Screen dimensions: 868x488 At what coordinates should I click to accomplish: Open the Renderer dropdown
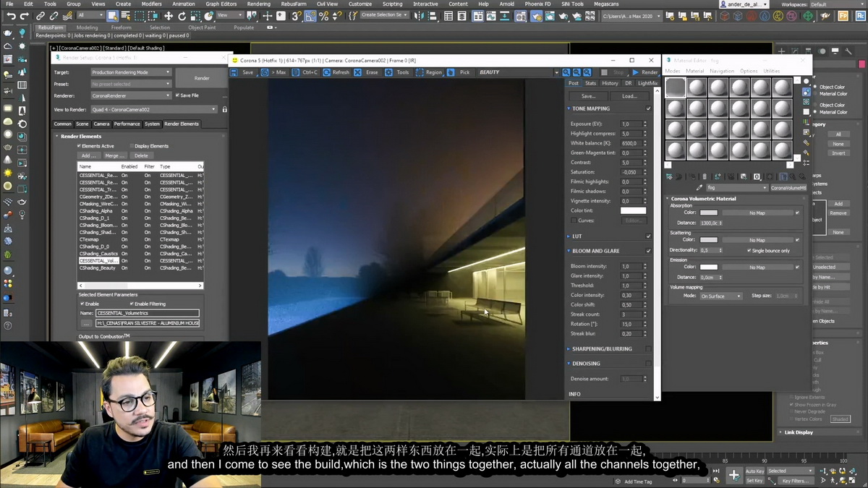point(131,95)
